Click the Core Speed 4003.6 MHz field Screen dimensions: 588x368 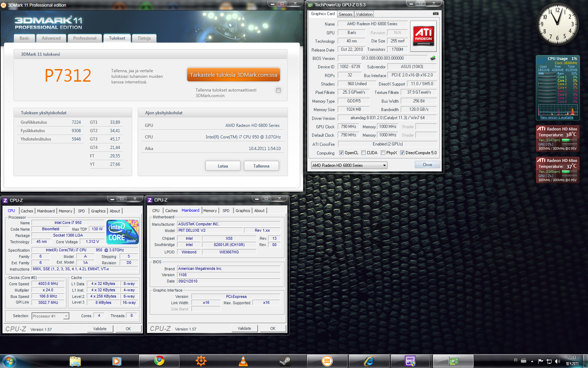coord(48,284)
